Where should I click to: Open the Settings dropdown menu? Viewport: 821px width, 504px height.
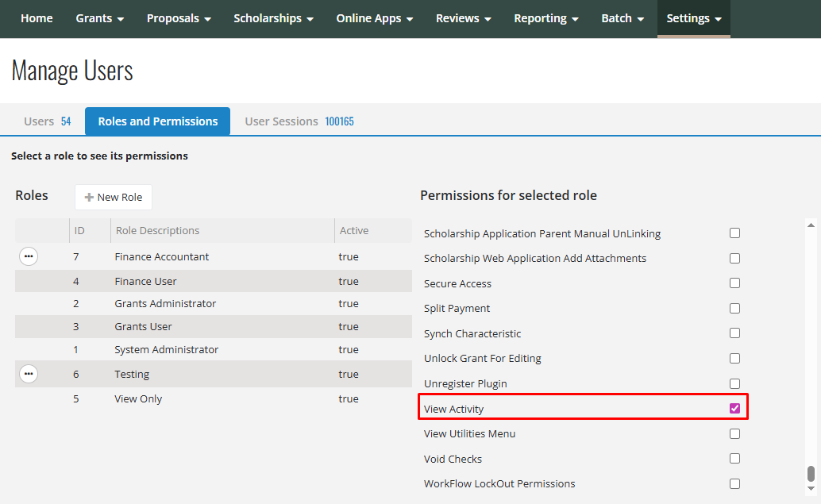click(x=694, y=18)
